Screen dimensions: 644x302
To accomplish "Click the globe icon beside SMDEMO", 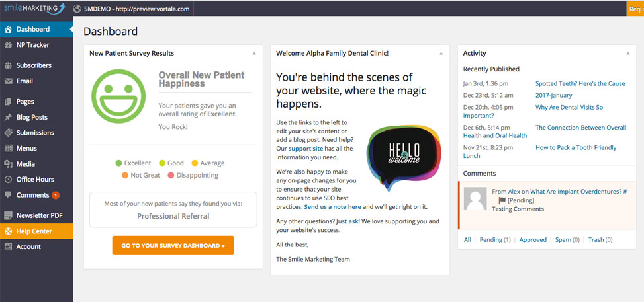I will [x=77, y=9].
